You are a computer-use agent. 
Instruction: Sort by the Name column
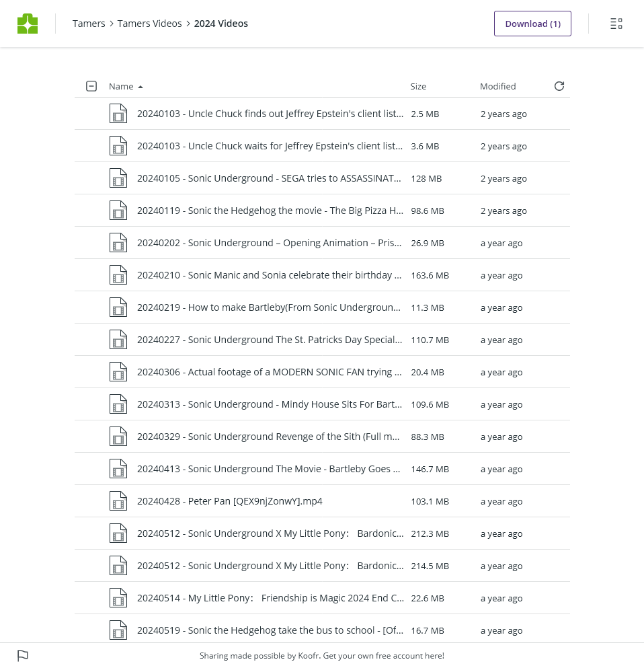click(126, 86)
